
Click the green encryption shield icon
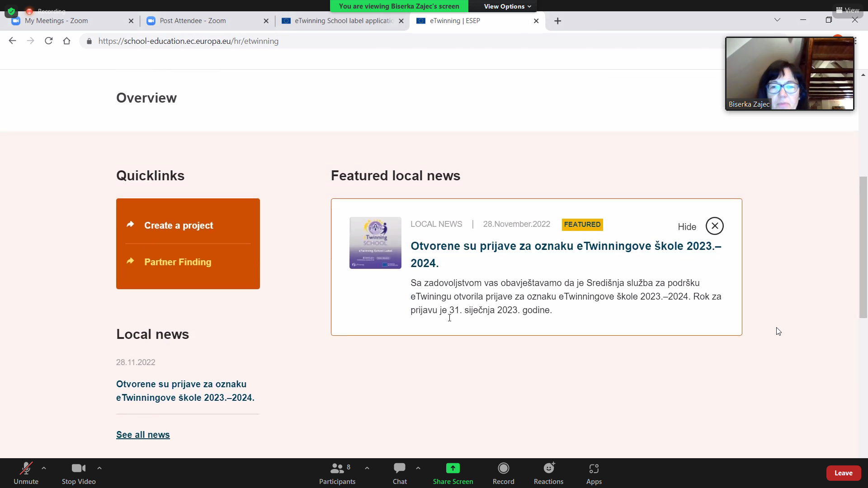coord(11,11)
